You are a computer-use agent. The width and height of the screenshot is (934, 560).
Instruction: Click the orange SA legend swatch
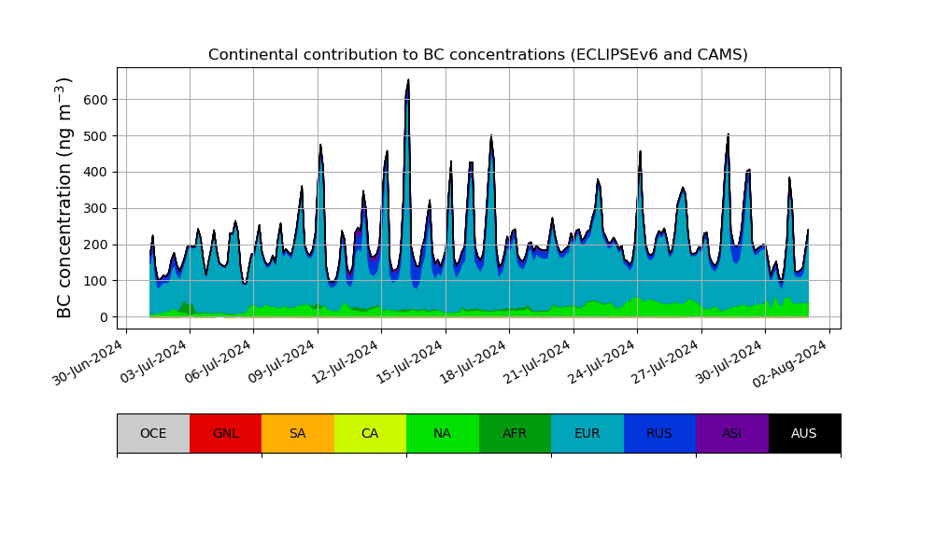297,433
